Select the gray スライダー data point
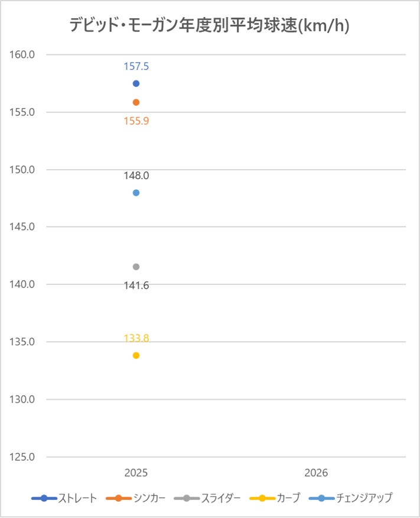420x518 pixels. [x=136, y=267]
